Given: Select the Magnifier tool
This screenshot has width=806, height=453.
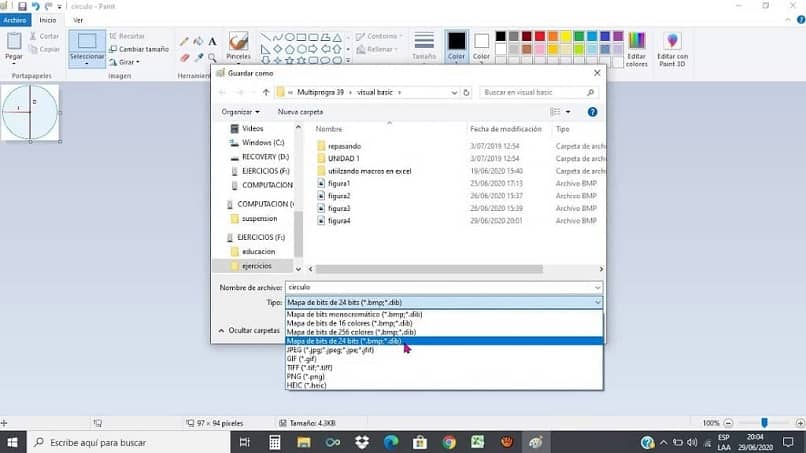Looking at the screenshot, I should click(212, 58).
